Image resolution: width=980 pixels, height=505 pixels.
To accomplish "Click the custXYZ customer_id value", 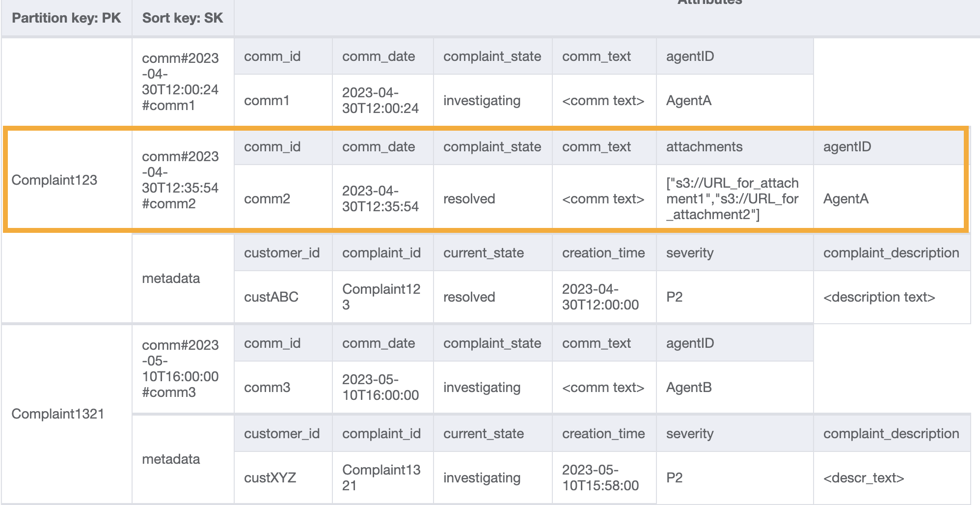I will tap(270, 478).
